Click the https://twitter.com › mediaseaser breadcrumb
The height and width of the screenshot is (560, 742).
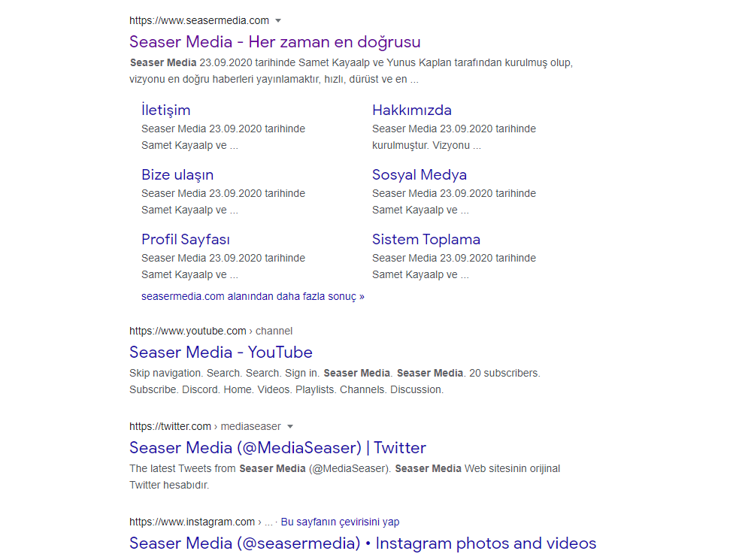[x=205, y=427]
